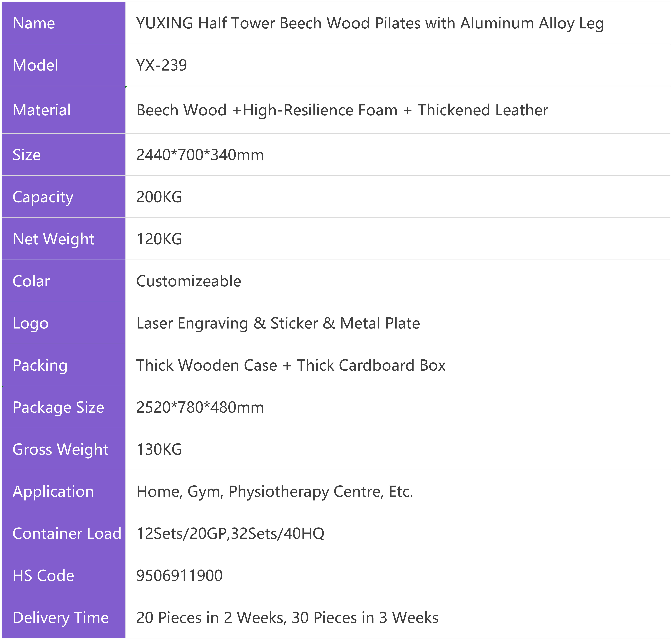The image size is (672, 640).
Task: Click the 'Material' label cell
Action: pos(64,110)
